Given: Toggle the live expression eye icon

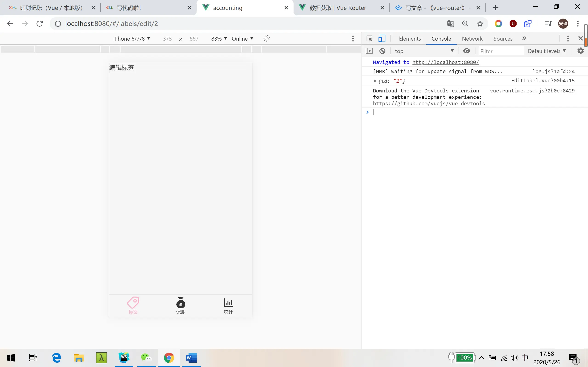Looking at the screenshot, I should coord(466,51).
